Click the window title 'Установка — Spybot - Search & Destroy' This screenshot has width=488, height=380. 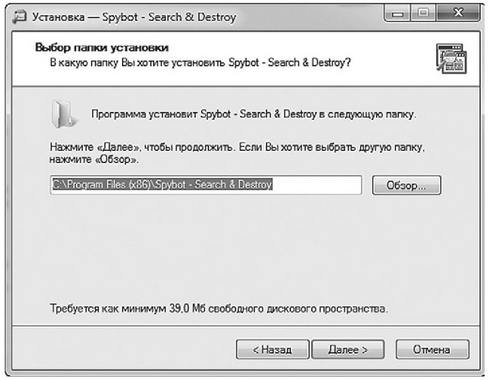pyautogui.click(x=134, y=17)
